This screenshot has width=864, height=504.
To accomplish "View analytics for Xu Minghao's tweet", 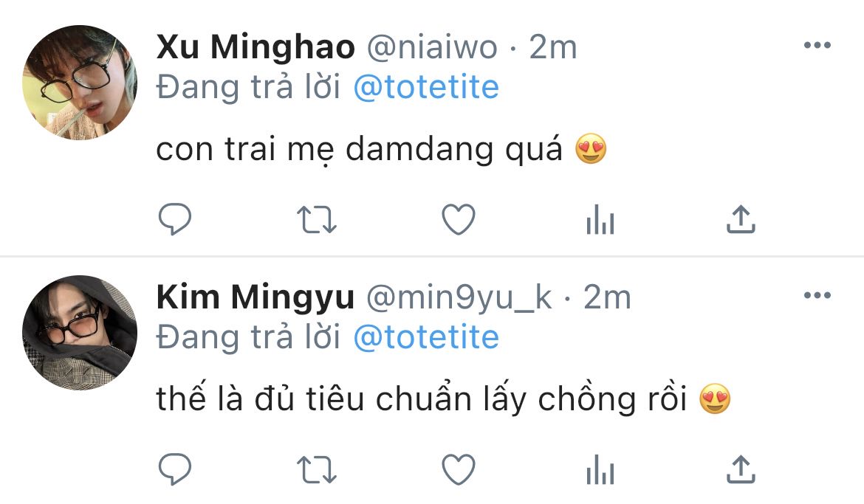I will pyautogui.click(x=600, y=220).
